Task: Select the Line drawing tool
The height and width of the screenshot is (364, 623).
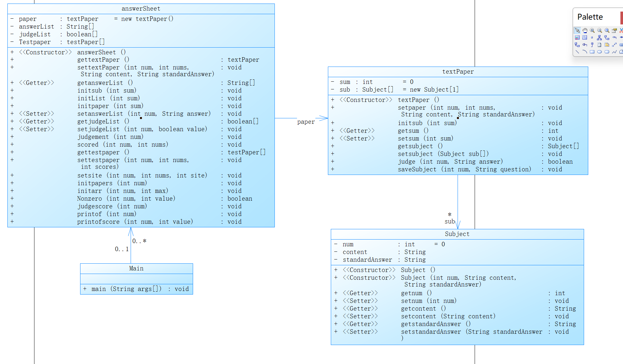Action: tap(577, 52)
